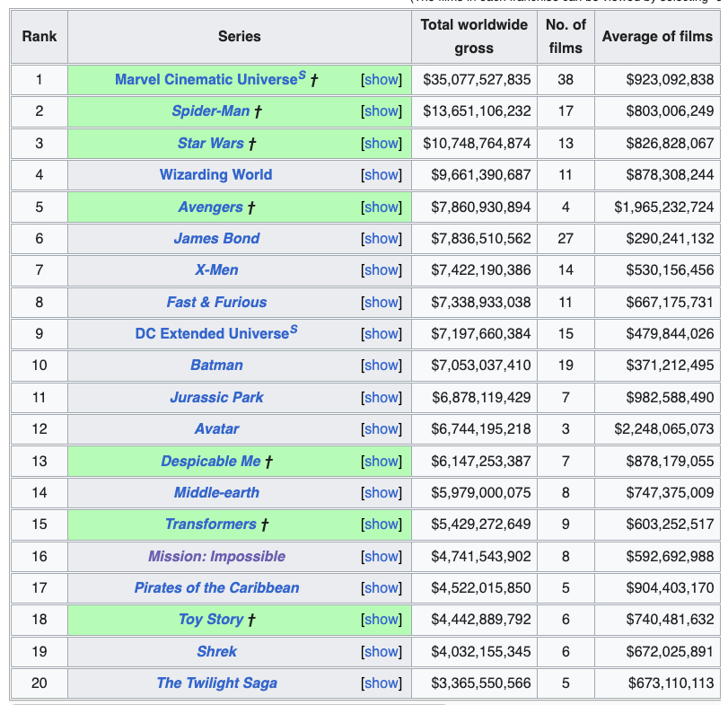Click the film count 27 cell

(x=566, y=238)
